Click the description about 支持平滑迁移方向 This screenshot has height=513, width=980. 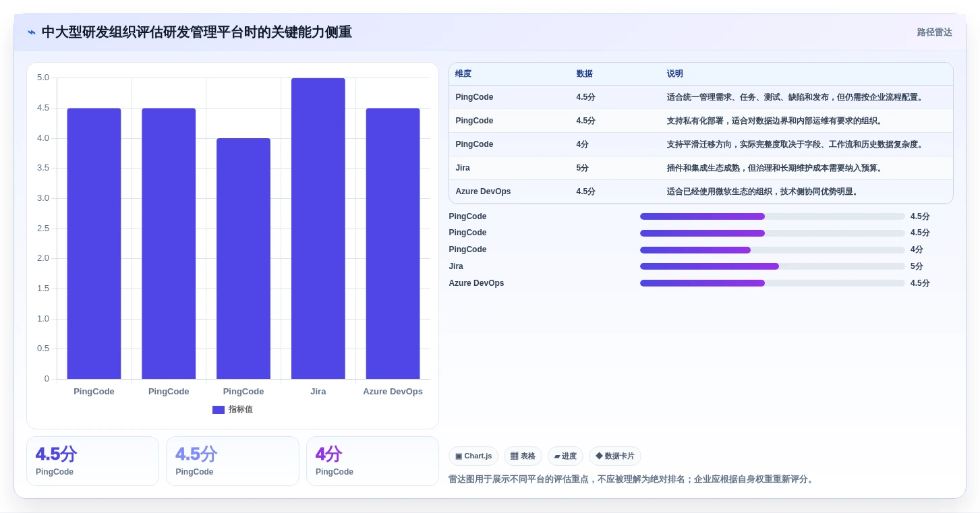pyautogui.click(x=795, y=144)
